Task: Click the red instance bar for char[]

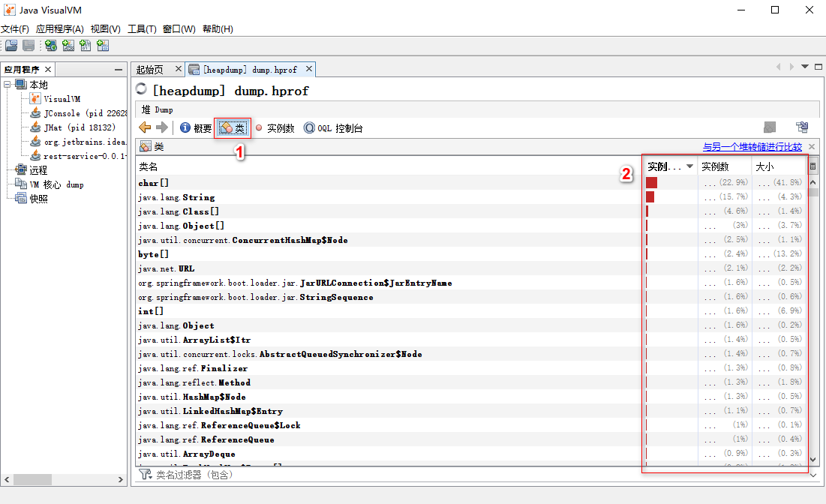Action: coord(652,182)
